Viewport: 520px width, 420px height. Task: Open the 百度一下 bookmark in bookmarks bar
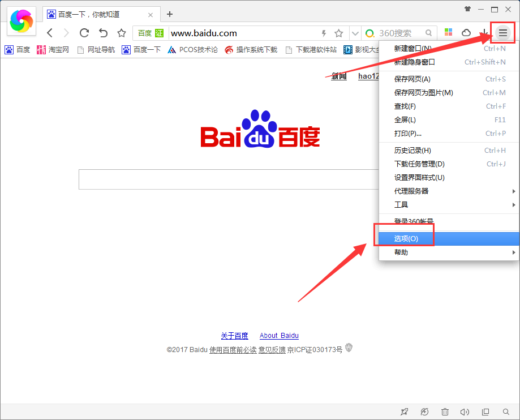point(141,50)
